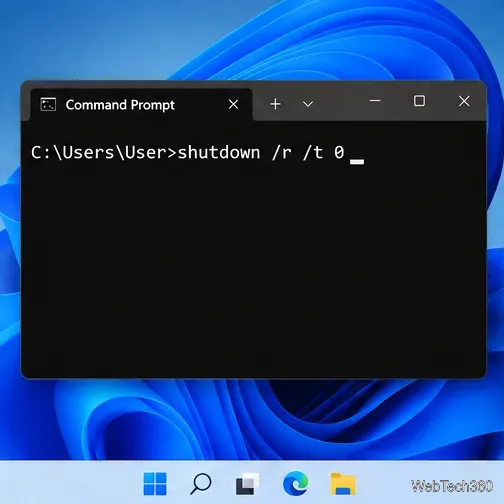Close the Command Prompt tab
The image size is (504, 504).
[233, 104]
